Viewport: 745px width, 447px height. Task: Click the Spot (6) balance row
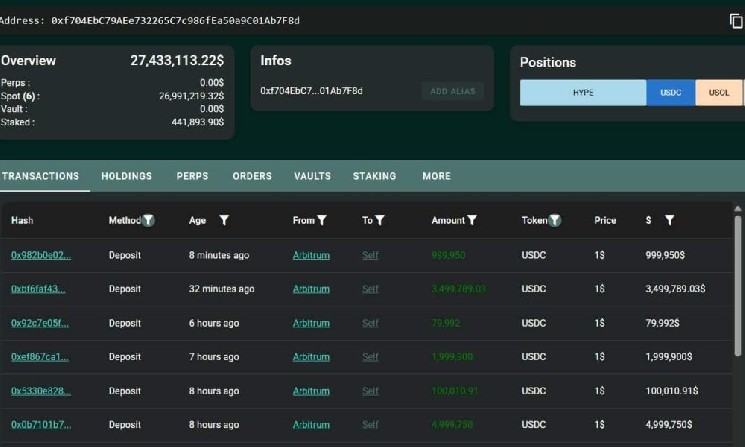tap(112, 96)
